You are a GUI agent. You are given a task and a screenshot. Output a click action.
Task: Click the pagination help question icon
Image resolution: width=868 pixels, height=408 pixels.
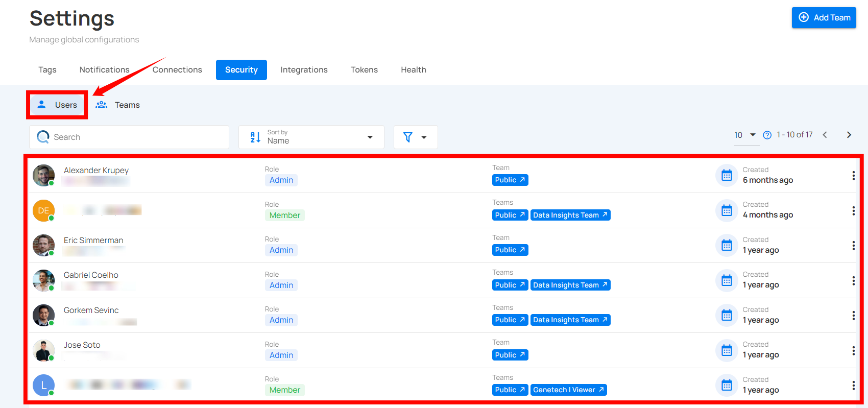pyautogui.click(x=767, y=135)
